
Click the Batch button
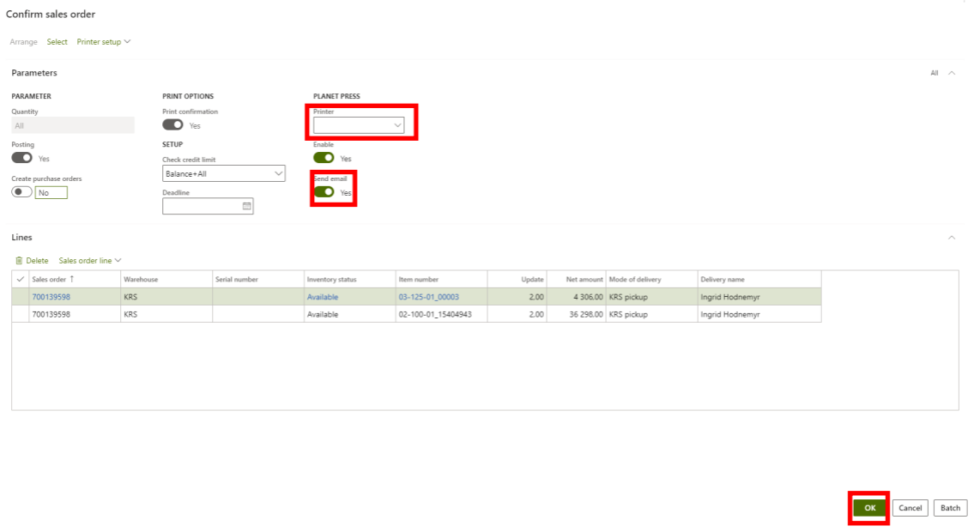coord(950,508)
